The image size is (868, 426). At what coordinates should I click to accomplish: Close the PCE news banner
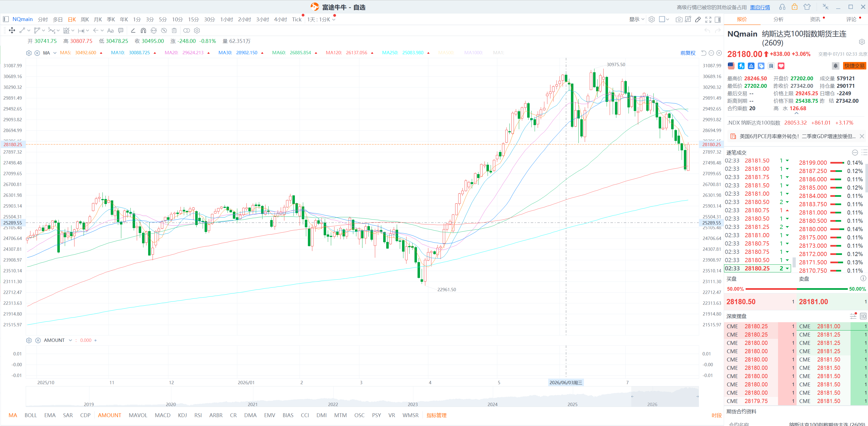coord(862,136)
